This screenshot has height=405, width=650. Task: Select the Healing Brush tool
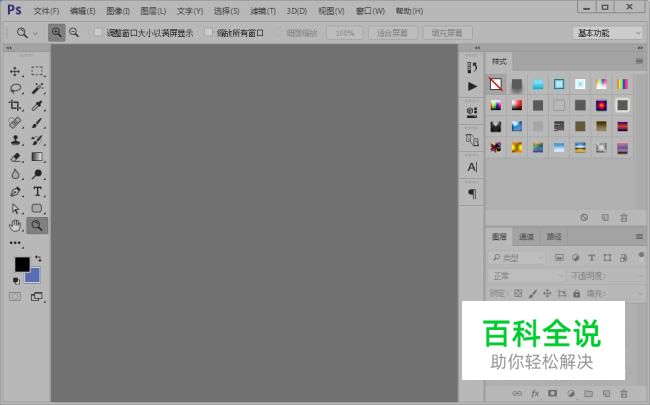tap(15, 123)
